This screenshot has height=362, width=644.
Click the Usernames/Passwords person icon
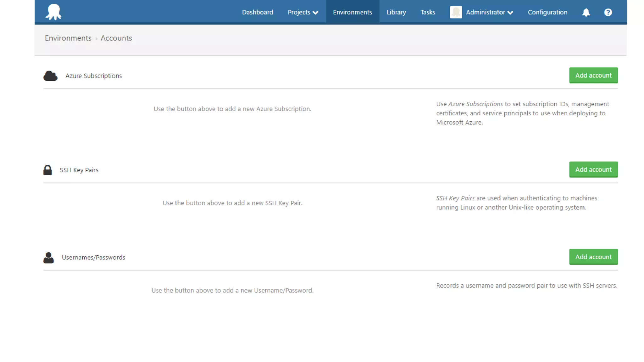point(48,257)
